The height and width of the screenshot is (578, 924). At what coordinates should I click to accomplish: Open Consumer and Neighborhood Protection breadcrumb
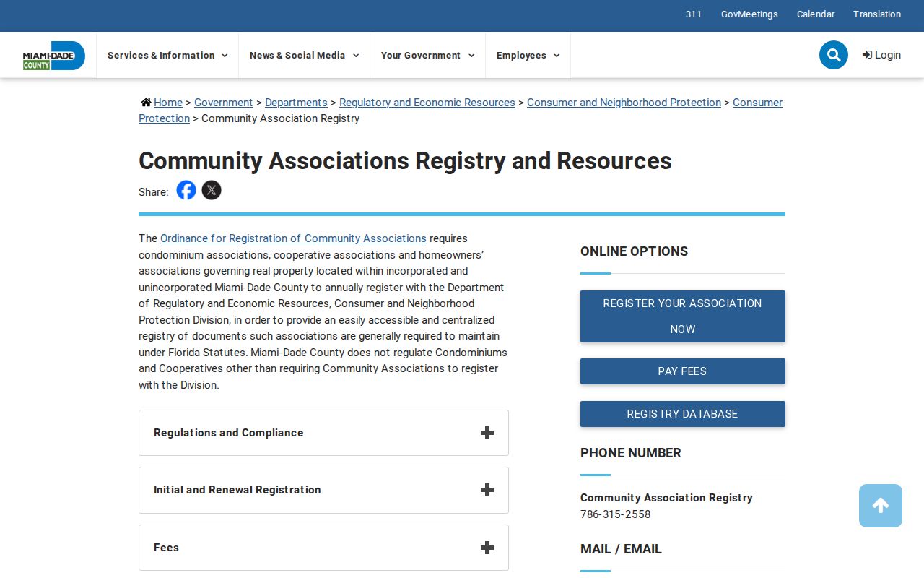(624, 103)
